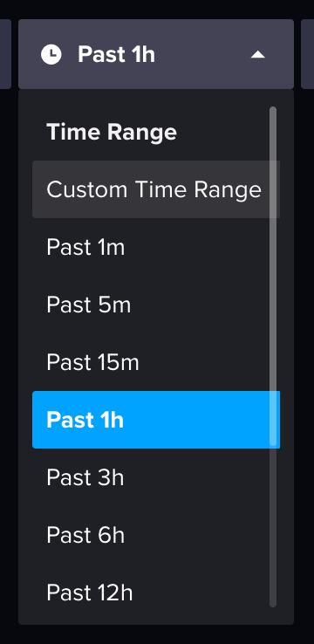Click the scrollbar track below the thumb
This screenshot has height=644, width=314.
[273, 526]
